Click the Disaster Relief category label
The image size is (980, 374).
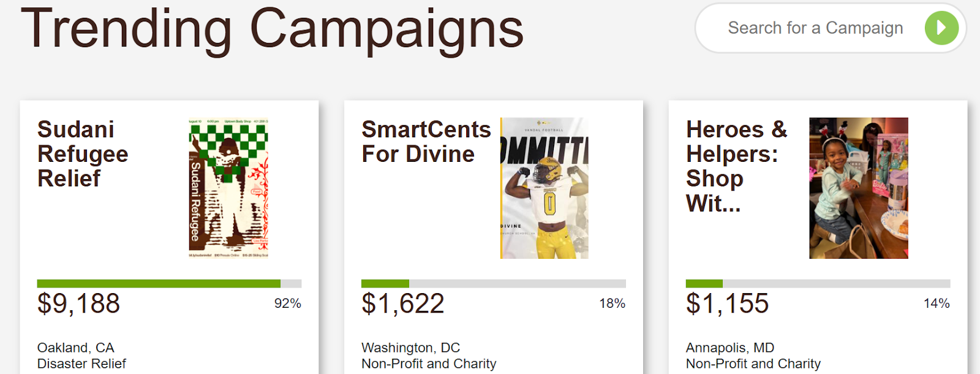pos(81,364)
